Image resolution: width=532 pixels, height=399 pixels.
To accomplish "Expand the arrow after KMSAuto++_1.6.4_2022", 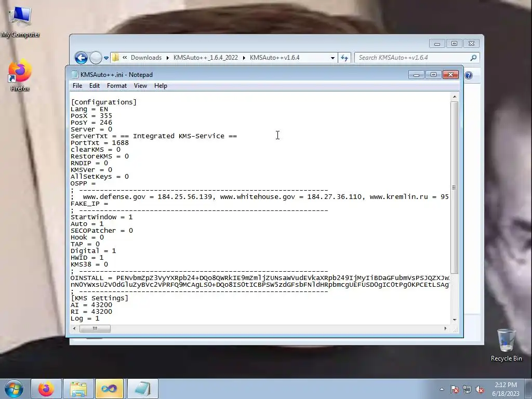I will coord(244,58).
